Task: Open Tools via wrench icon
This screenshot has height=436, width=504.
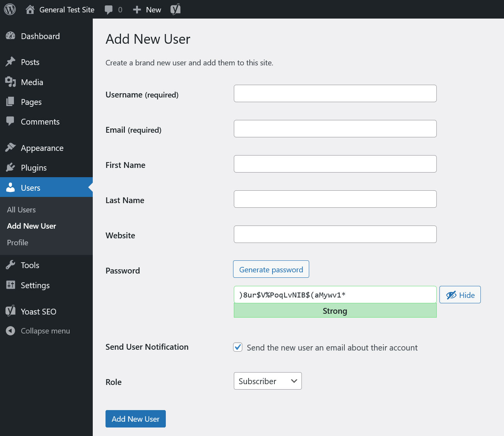Action: pos(11,265)
